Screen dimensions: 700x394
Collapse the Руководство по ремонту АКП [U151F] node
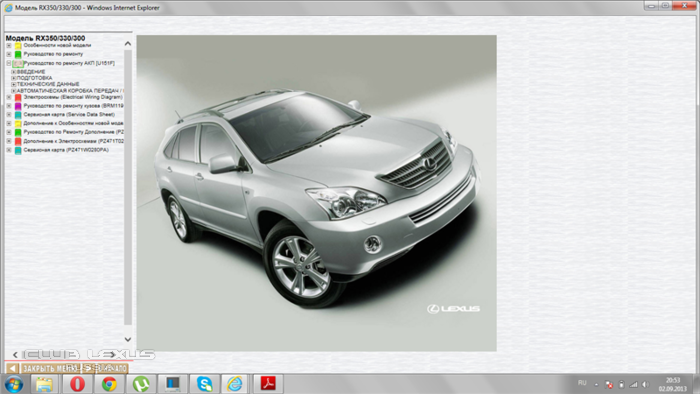pyautogui.click(x=8, y=63)
